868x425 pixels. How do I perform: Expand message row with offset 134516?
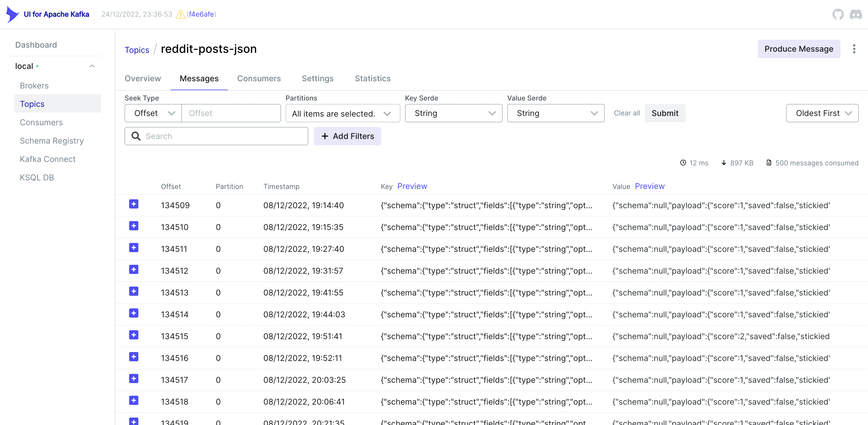coord(134,357)
